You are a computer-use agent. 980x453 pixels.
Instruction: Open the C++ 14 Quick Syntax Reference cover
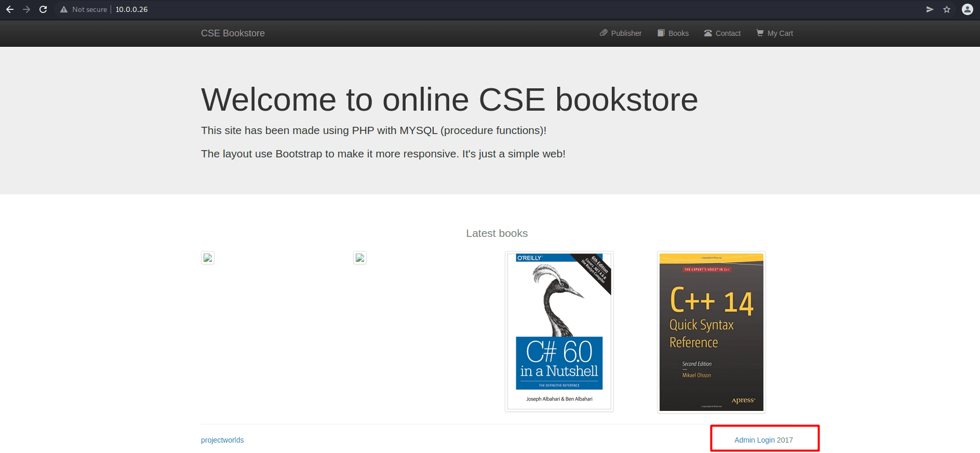(711, 332)
